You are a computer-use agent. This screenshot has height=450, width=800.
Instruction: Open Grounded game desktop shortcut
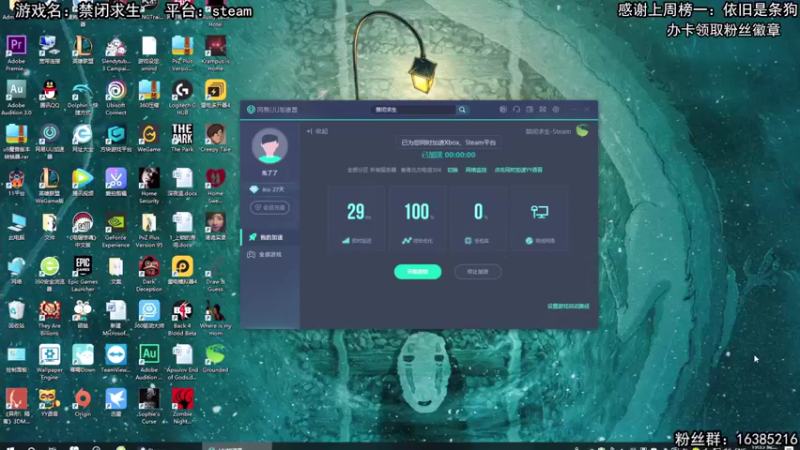(215, 359)
